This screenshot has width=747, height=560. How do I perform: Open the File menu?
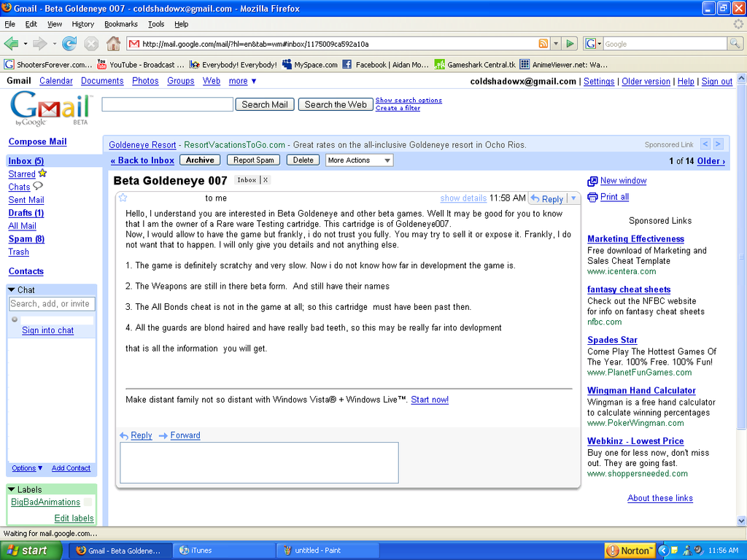[x=9, y=24]
